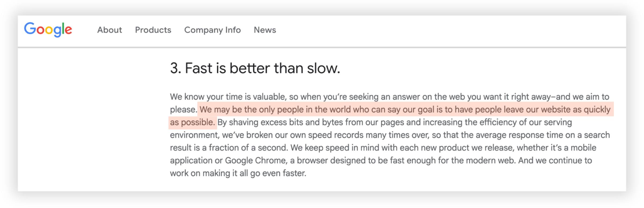Click the first red 'o' in the logo
Image resolution: width=644 pixels, height=208 pixels.
[x=40, y=31]
